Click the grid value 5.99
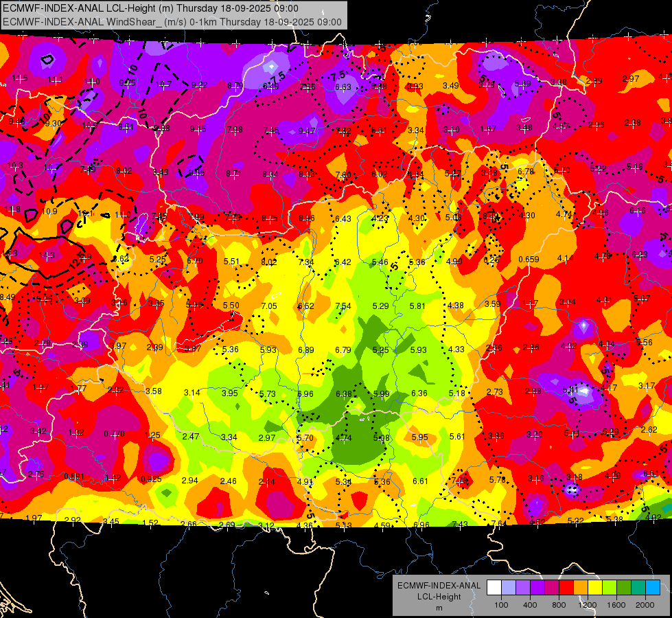The image size is (672, 618). pos(382,393)
